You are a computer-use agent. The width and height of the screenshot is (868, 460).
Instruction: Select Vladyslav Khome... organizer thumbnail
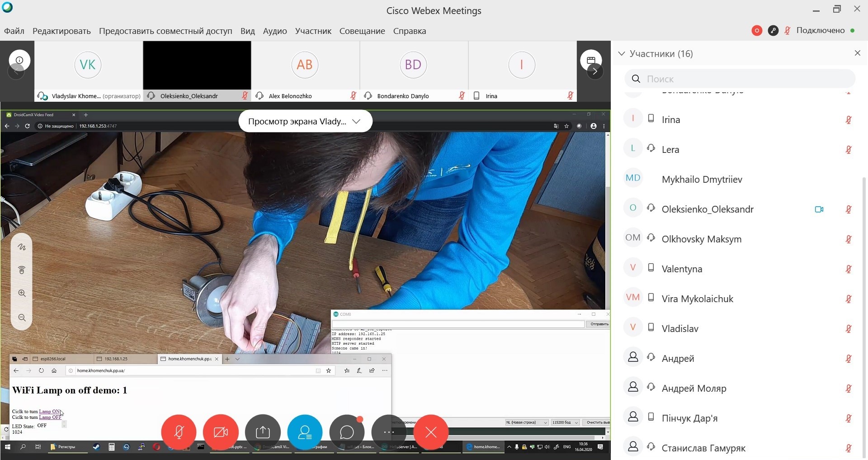coord(89,71)
